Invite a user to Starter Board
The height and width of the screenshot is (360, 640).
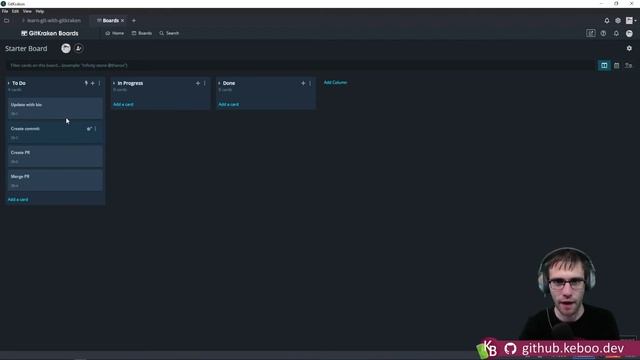click(79, 48)
